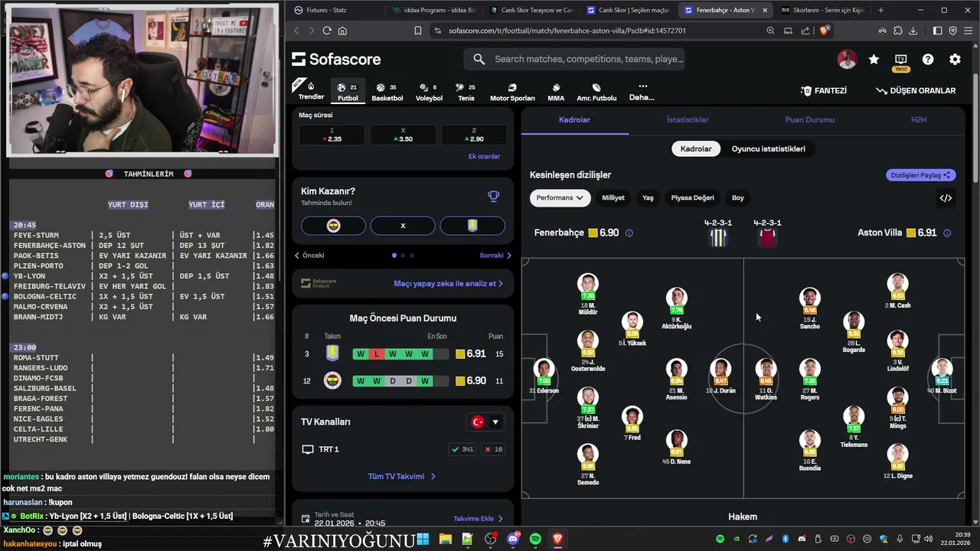The height and width of the screenshot is (551, 980).
Task: Open Sofascore settings gear
Action: tap(955, 59)
